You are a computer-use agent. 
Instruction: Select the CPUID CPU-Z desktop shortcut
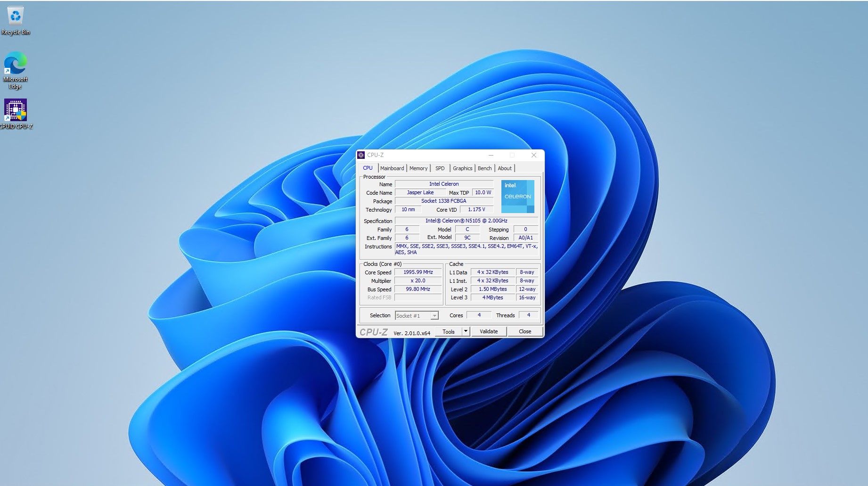(x=16, y=114)
